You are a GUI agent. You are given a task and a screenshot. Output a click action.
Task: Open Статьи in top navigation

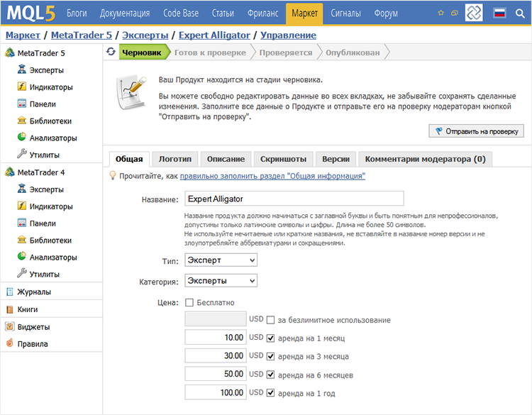(x=223, y=13)
